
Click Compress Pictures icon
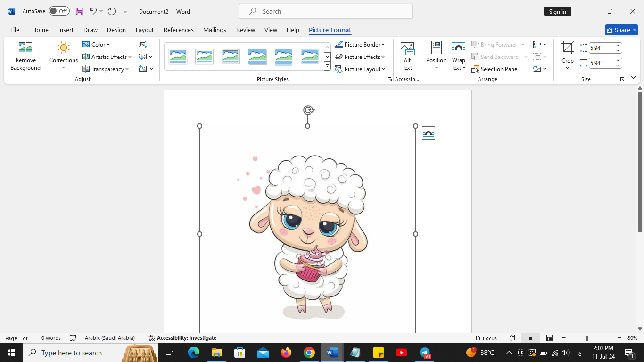143,44
